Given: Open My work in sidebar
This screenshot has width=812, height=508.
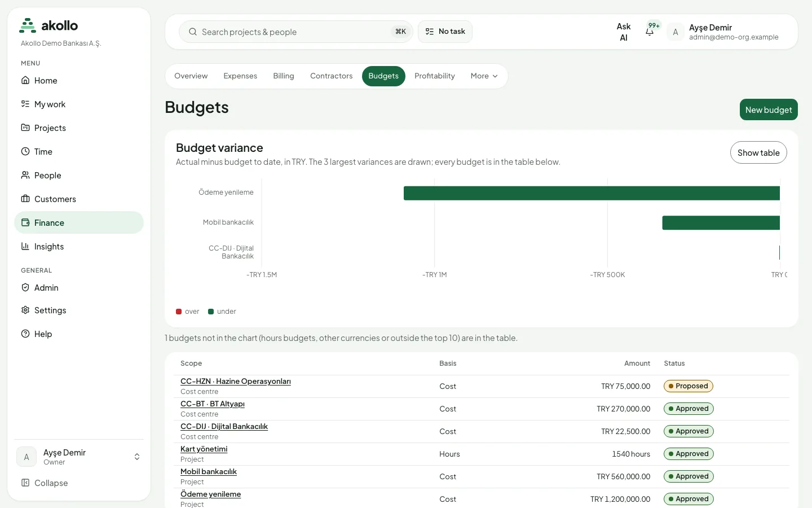Looking at the screenshot, I should [x=79, y=104].
